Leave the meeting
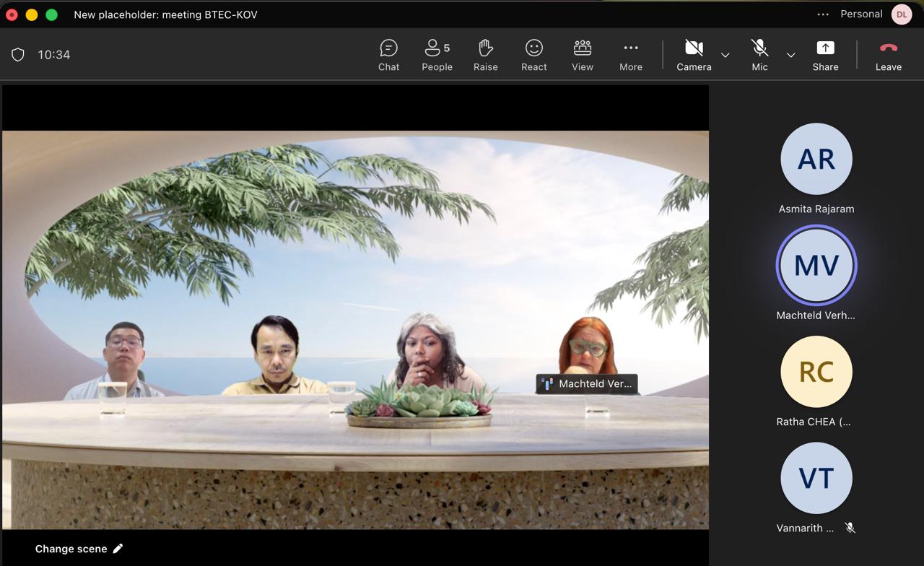The height and width of the screenshot is (566, 924). (x=888, y=56)
